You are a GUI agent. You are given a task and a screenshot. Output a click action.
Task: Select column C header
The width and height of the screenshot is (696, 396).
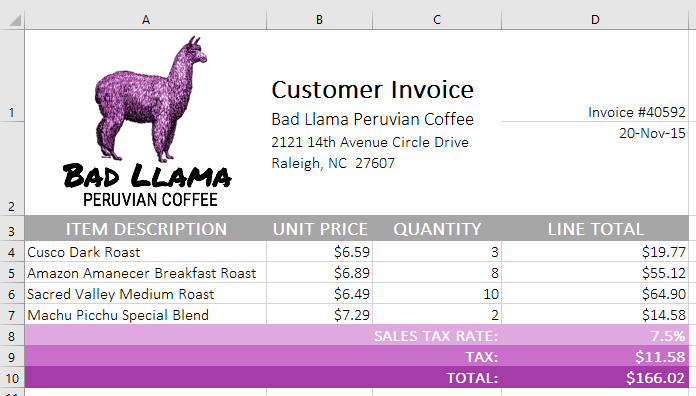[x=437, y=20]
